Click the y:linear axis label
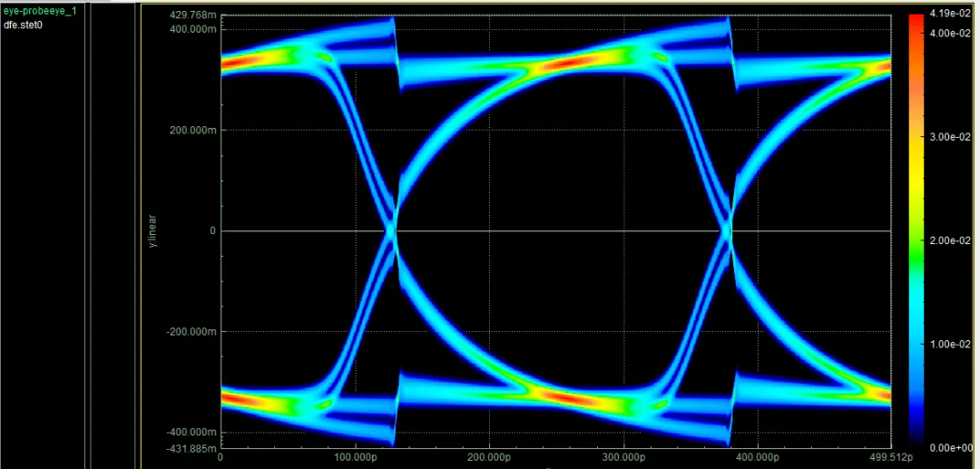The height and width of the screenshot is (469, 980). pyautogui.click(x=153, y=230)
